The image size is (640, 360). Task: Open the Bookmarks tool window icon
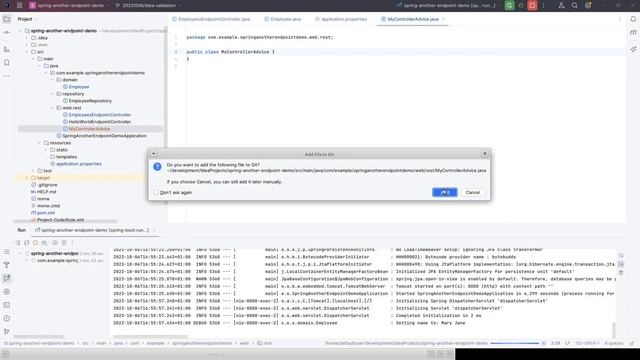tap(7, 62)
